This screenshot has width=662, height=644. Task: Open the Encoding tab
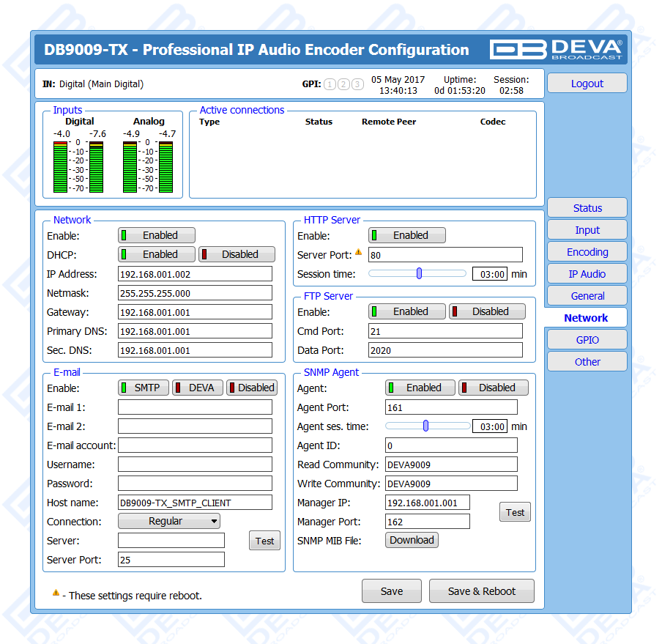click(587, 252)
